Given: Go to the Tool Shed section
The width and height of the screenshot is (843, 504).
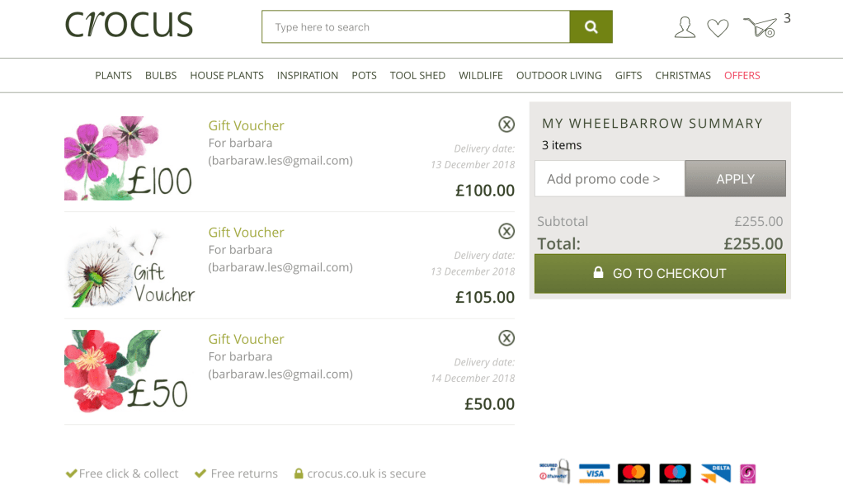Looking at the screenshot, I should pos(417,75).
